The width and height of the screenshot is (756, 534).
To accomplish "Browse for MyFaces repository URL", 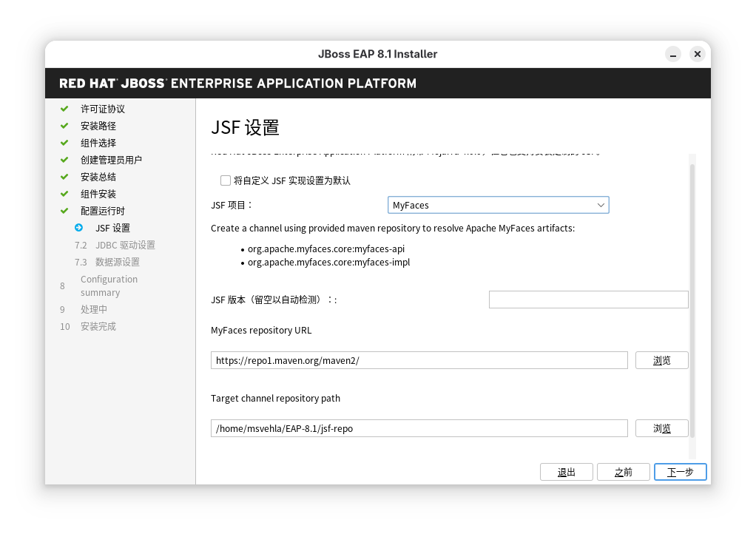I will click(661, 360).
